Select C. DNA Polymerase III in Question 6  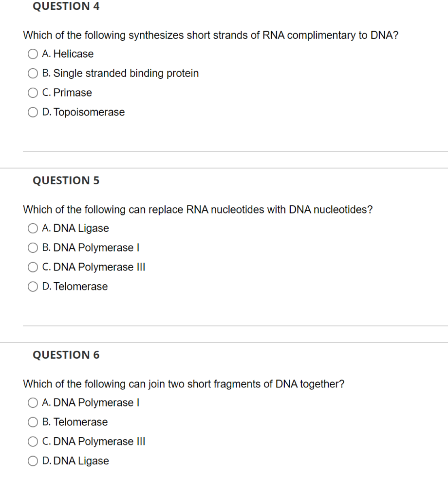point(33,441)
